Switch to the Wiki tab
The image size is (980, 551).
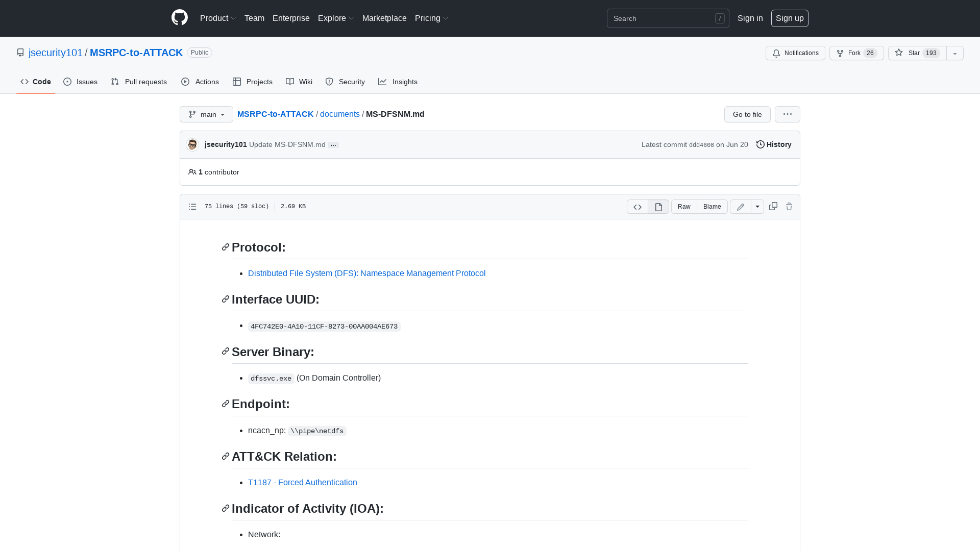(299, 82)
